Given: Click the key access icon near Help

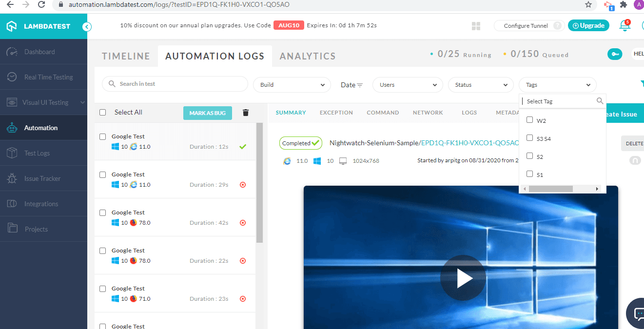Looking at the screenshot, I should click(615, 54).
